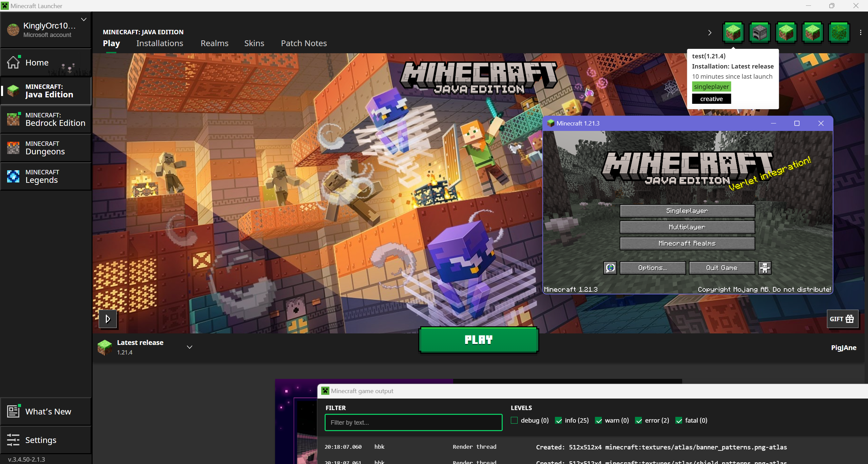Open the accessibility icon button in game
The height and width of the screenshot is (464, 868).
(x=765, y=268)
